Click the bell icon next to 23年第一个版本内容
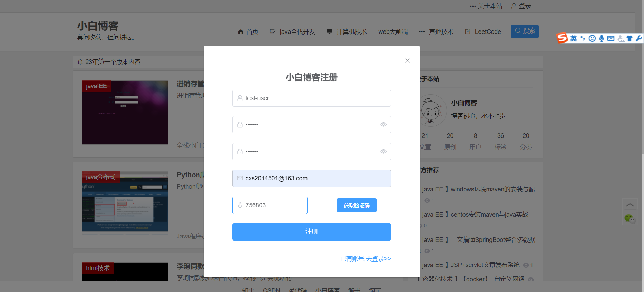Viewport: 644px width, 292px height. tap(80, 62)
